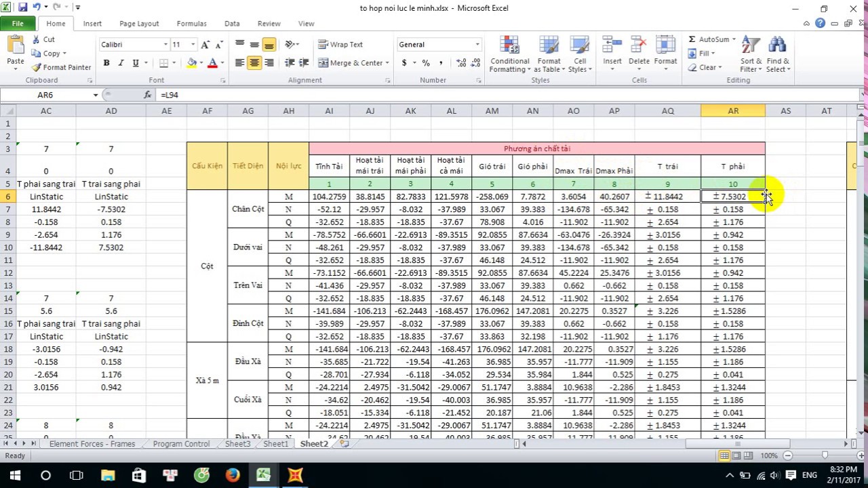Click Decrease Indent icon

click(290, 63)
